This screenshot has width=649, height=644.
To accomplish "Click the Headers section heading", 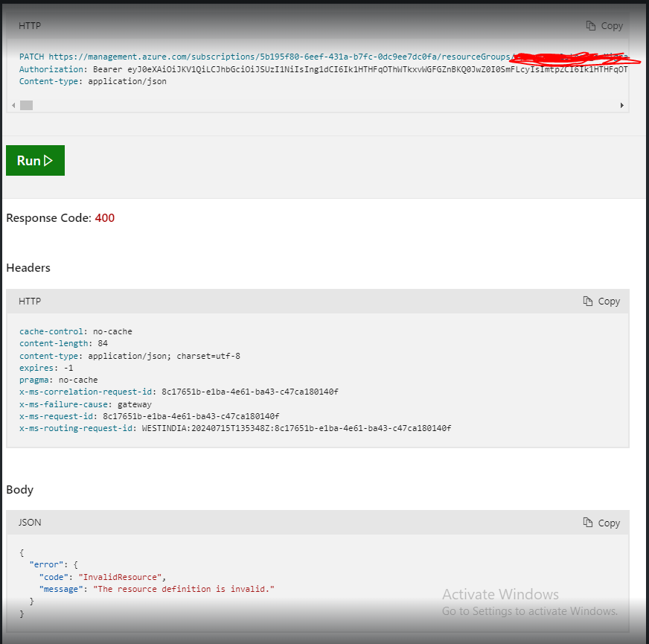I will [x=28, y=268].
